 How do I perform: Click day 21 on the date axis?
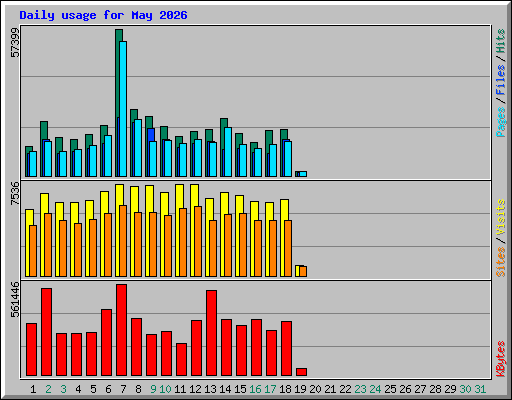(x=330, y=389)
